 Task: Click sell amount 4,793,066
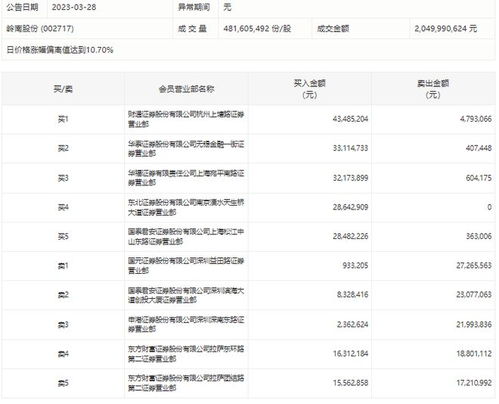point(476,119)
